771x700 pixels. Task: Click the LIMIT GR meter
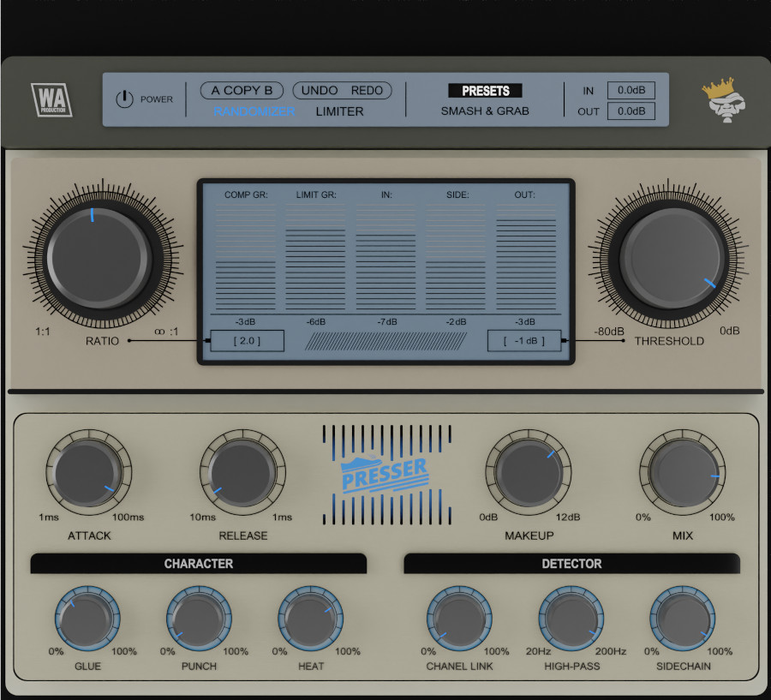pyautogui.click(x=315, y=257)
